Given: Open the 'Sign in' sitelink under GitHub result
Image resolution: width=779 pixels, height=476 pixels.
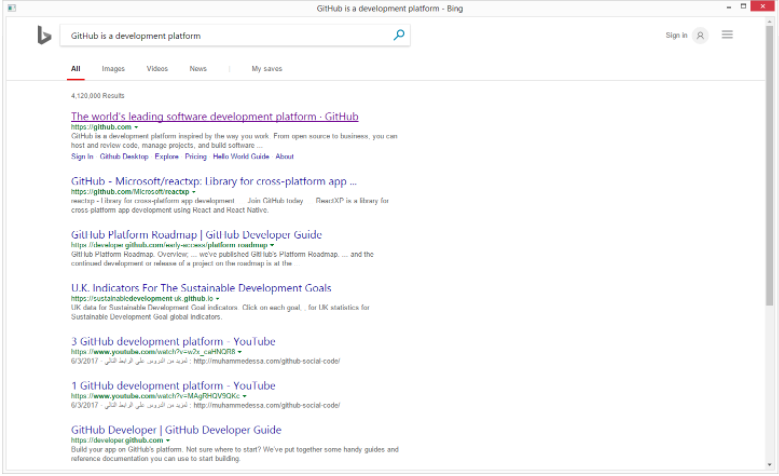Looking at the screenshot, I should [82, 157].
